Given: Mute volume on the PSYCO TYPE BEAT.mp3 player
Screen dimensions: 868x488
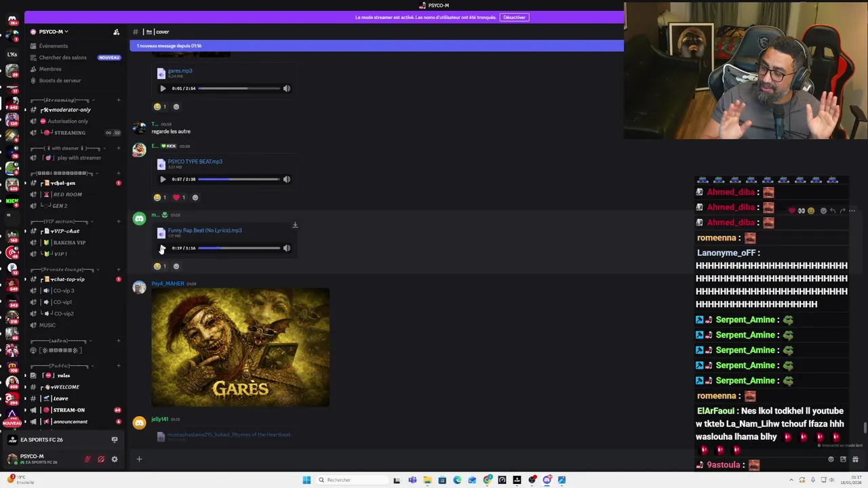Looking at the screenshot, I should 286,179.
